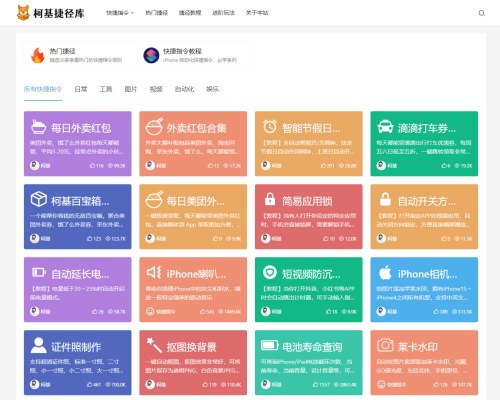
Task: Click the alarm clock icon on 智能节假日 card
Action: [270, 127]
